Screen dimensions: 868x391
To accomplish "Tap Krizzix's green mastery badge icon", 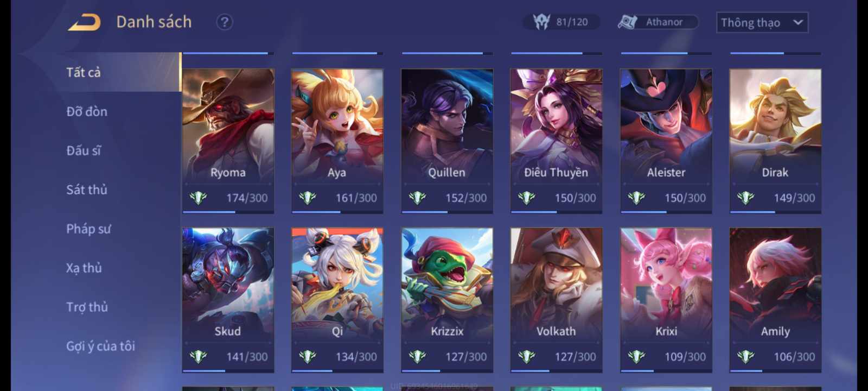I will [x=417, y=356].
